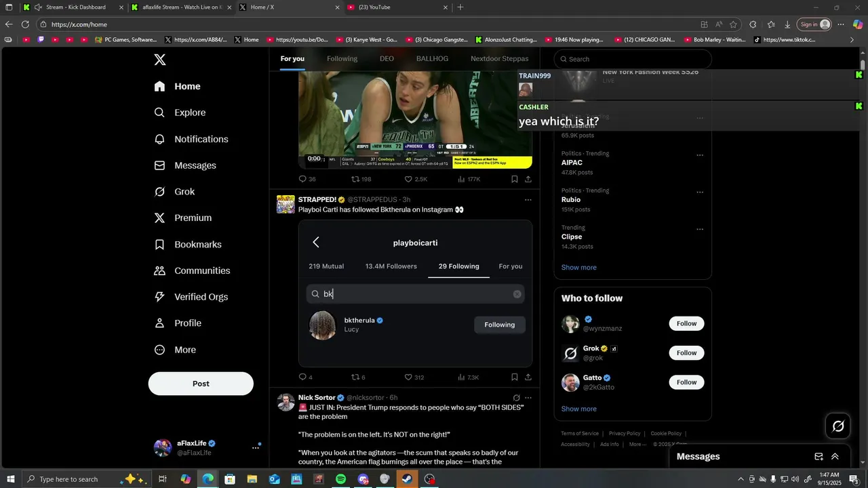Expand the Messages drawer

click(835, 457)
